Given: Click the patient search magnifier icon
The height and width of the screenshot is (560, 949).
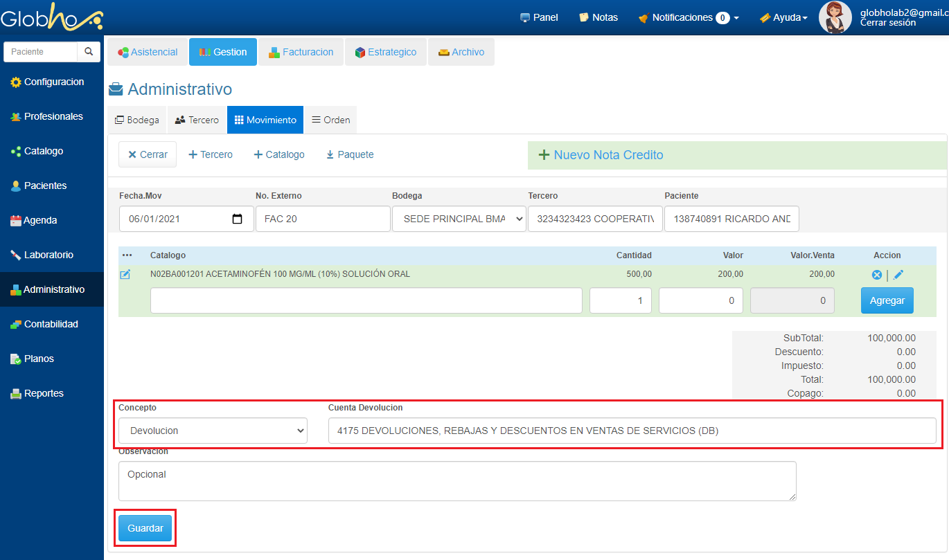Looking at the screenshot, I should 88,52.
